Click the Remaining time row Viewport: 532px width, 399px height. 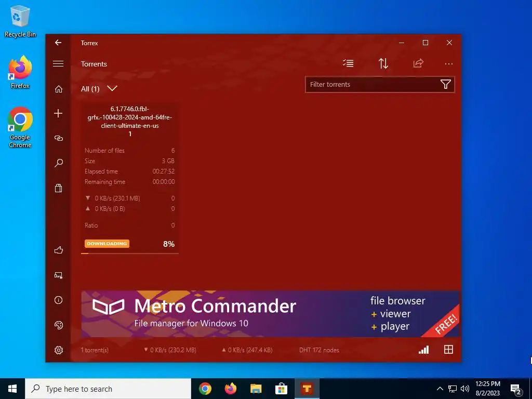(129, 182)
